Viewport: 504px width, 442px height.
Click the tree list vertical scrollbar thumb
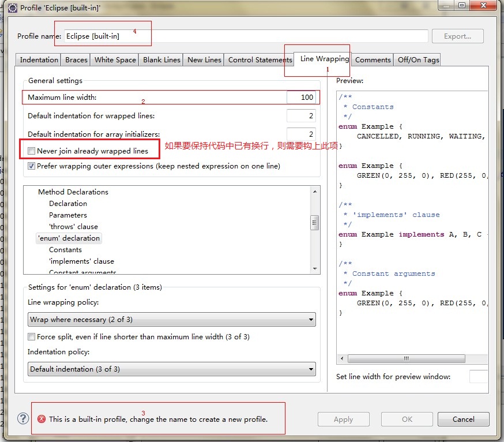pos(315,223)
